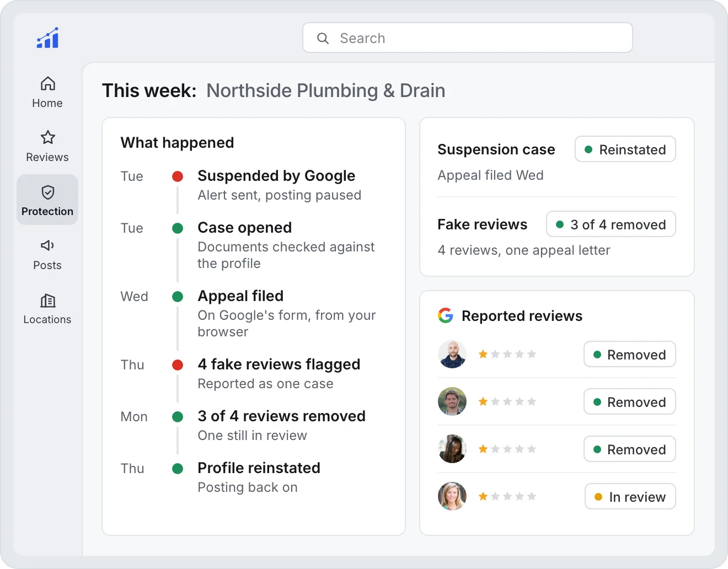Click the 4 fake reviews flagged heading
728x569 pixels.
[279, 364]
